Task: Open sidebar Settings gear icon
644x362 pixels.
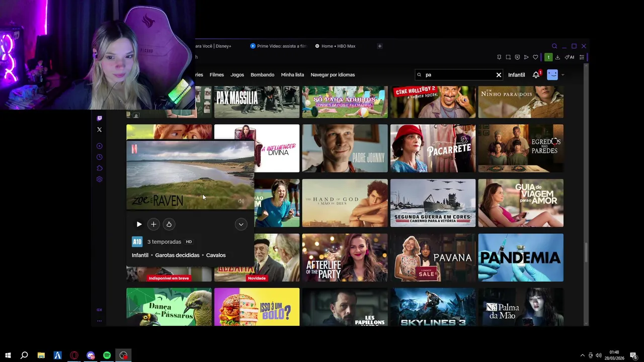Action: pyautogui.click(x=99, y=179)
